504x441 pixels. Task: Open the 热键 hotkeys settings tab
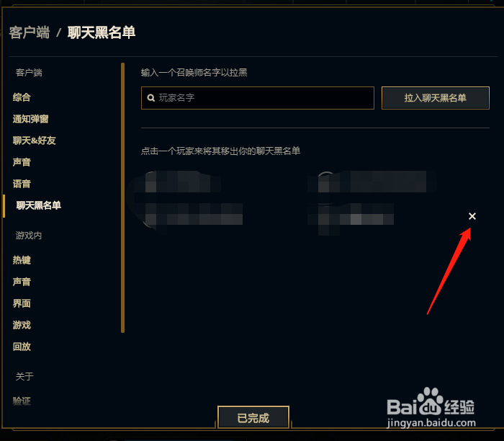click(x=22, y=260)
